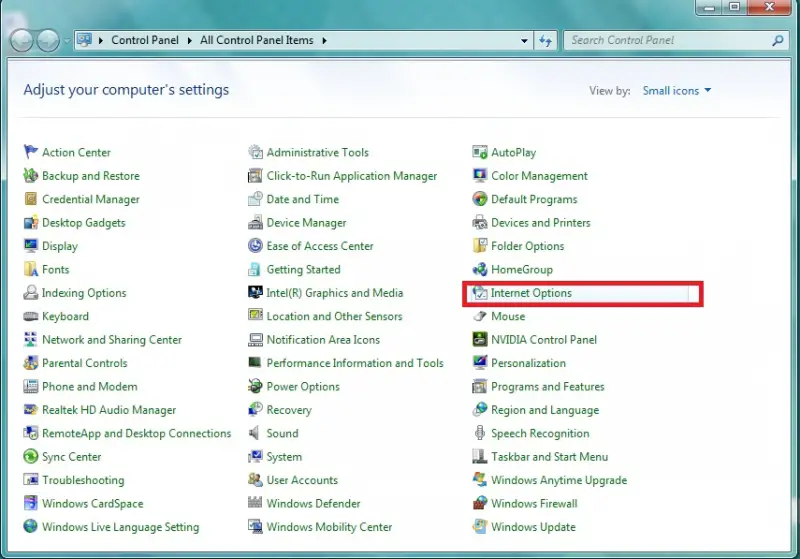The image size is (800, 559).
Task: Click the Administrative Tools gear icon
Action: point(255,152)
